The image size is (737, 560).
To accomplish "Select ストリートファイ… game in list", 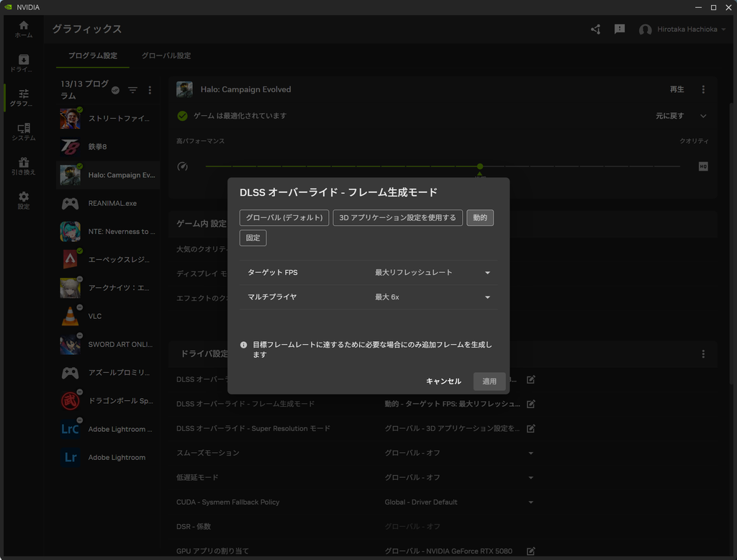I will tap(108, 119).
